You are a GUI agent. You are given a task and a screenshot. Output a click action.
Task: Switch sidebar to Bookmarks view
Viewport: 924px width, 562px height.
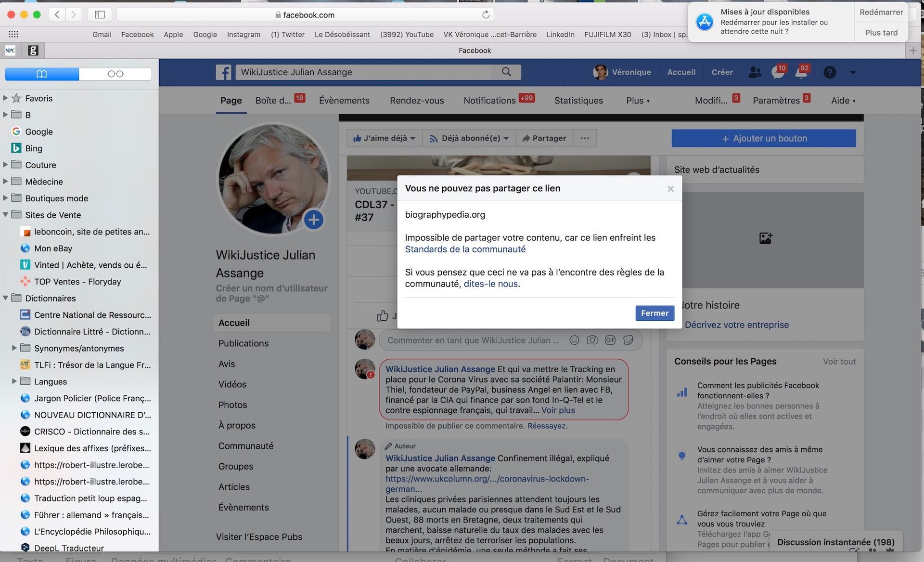[x=42, y=74]
